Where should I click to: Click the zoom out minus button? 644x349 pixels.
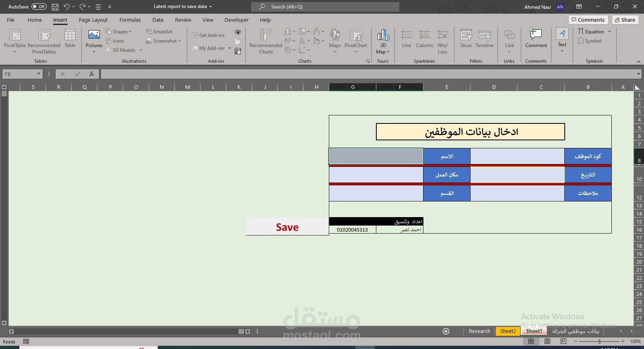pyautogui.click(x=576, y=341)
